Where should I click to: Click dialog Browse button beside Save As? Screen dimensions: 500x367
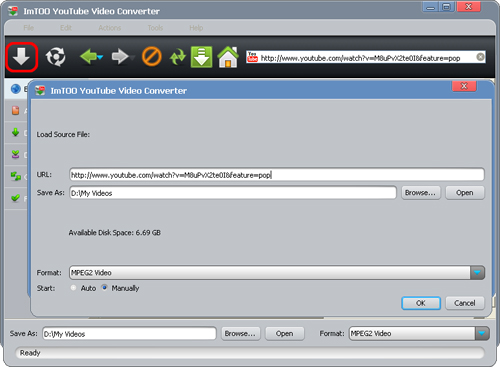point(421,193)
